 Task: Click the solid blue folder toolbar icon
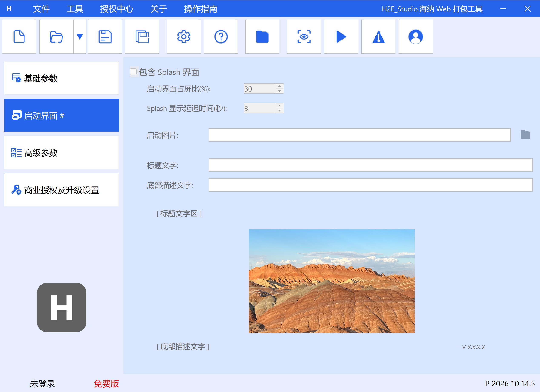(262, 37)
